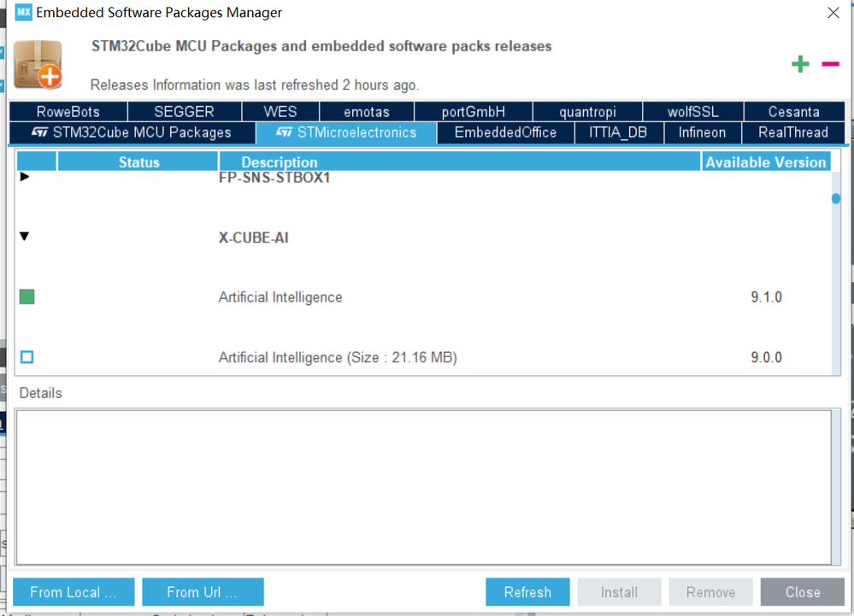Select the X-CUBE-AI package name
This screenshot has width=854, height=616.
pos(253,238)
